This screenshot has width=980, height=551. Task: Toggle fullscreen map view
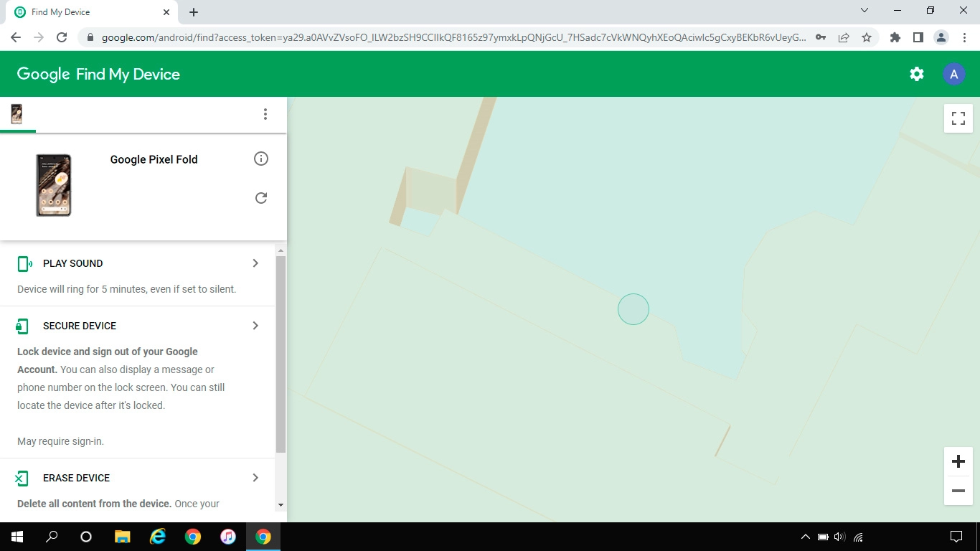click(958, 118)
